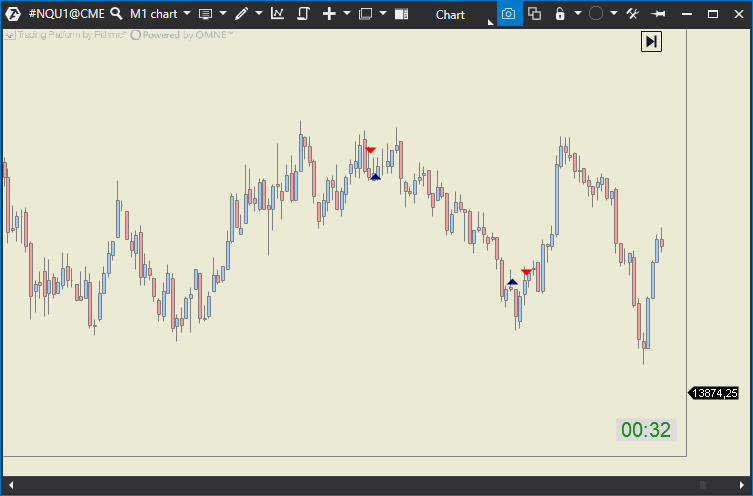753x496 pixels.
Task: Click the left arrow of horizontal scrollbar
Action: pos(11,485)
